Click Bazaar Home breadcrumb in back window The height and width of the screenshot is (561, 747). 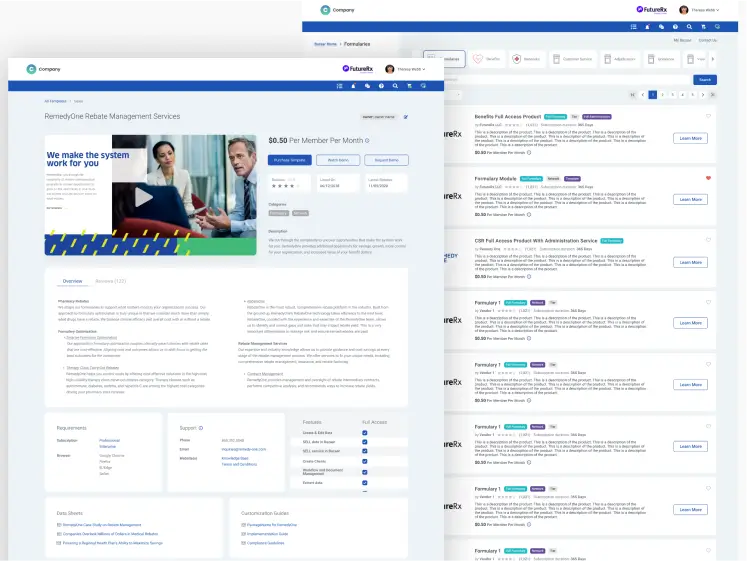click(325, 44)
